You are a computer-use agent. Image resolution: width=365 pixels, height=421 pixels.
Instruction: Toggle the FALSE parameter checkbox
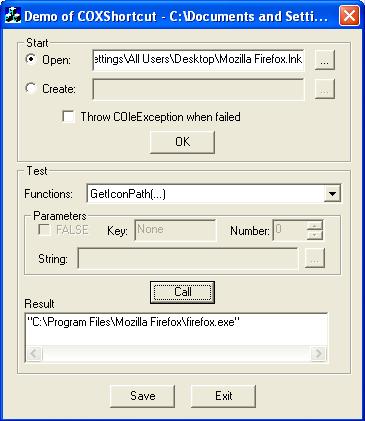tap(45, 230)
